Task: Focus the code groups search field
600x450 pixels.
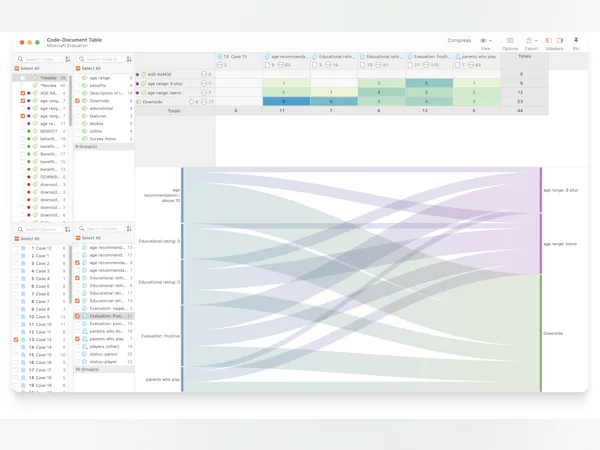Action: [101, 59]
